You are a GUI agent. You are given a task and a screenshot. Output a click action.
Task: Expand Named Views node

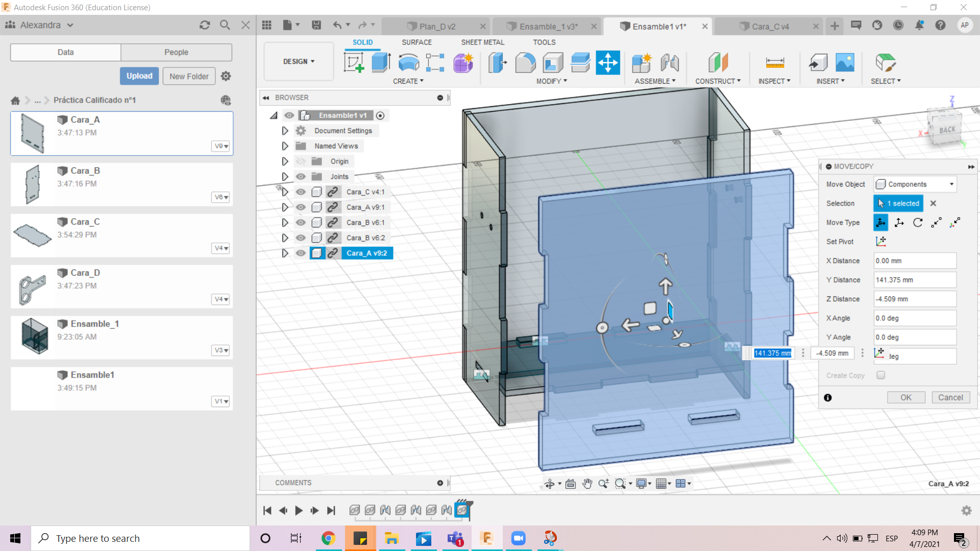285,146
